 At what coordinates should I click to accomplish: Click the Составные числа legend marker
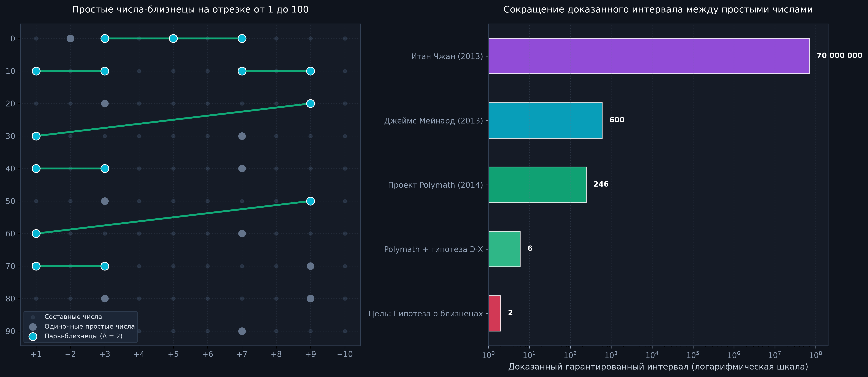[x=33, y=317]
